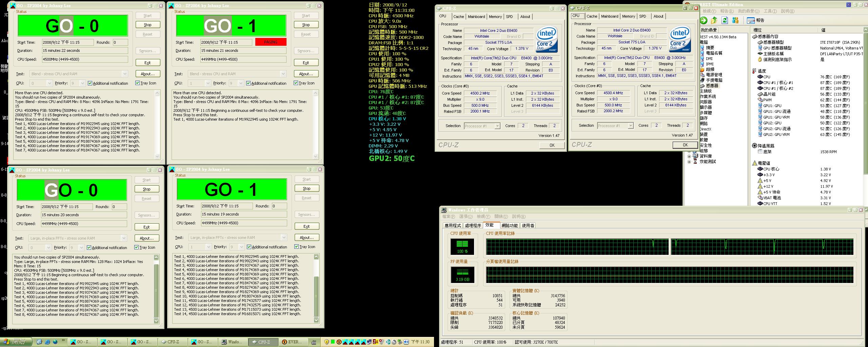Switch to EVER... taskbar button
The height and width of the screenshot is (347, 868).
(294, 342)
